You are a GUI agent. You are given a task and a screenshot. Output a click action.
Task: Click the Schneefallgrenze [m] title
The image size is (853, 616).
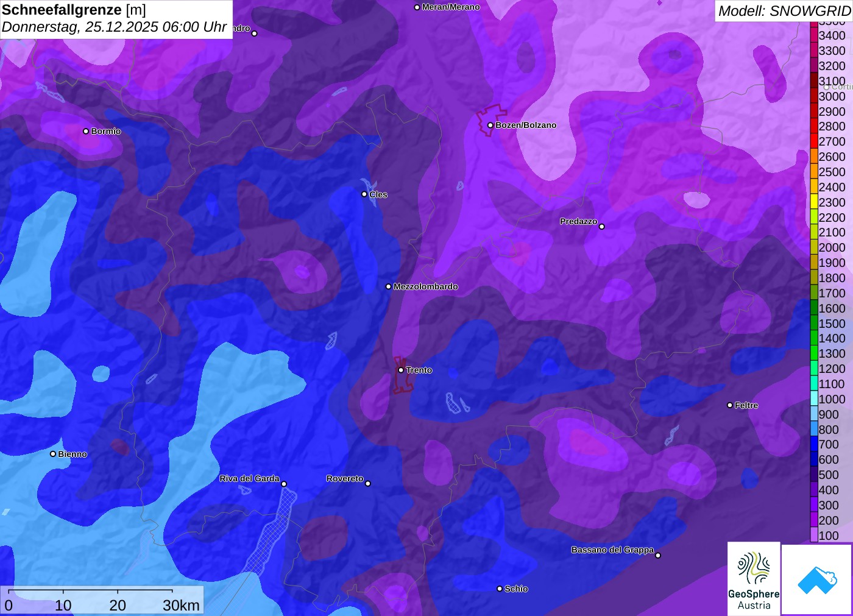(x=74, y=10)
